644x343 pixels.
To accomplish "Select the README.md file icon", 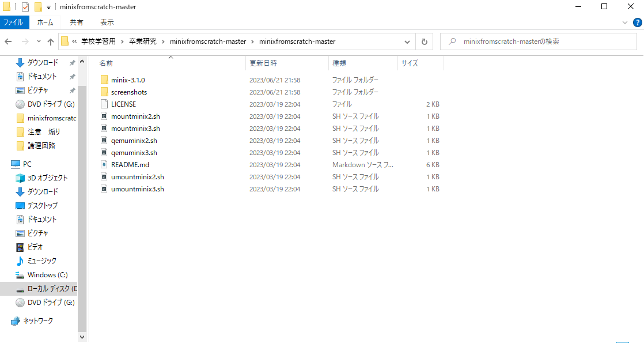I will [104, 164].
